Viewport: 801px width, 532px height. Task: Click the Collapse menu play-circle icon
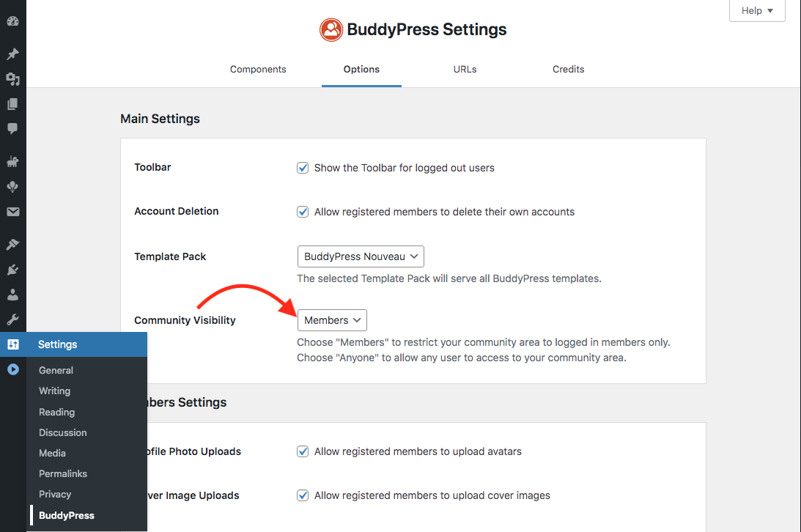point(12,369)
